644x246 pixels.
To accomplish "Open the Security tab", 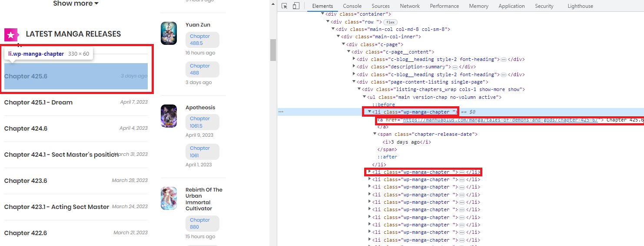I will pos(544,6).
